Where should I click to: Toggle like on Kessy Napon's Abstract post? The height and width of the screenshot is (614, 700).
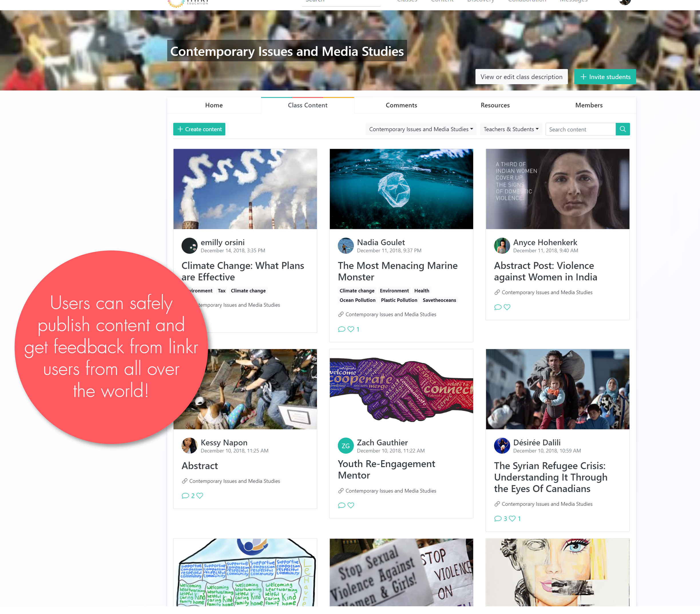pos(200,495)
